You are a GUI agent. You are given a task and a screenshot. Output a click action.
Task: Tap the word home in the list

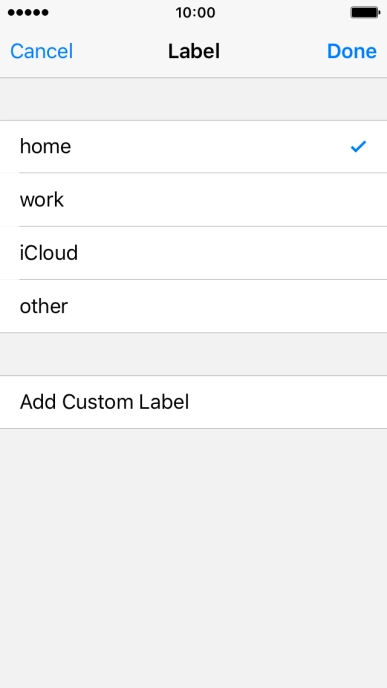pyautogui.click(x=45, y=147)
